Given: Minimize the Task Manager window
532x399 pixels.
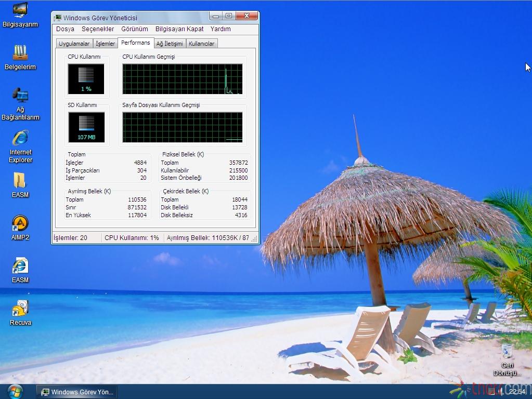Looking at the screenshot, I should [x=215, y=16].
